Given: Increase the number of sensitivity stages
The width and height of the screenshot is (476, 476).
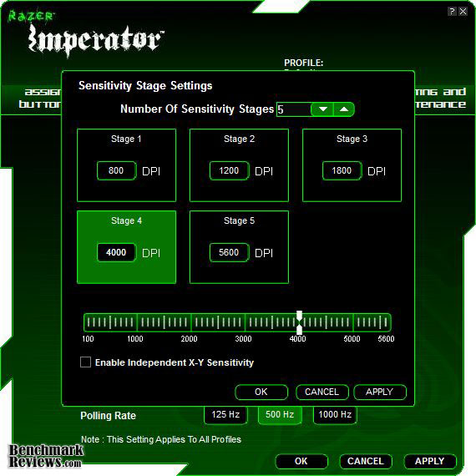Looking at the screenshot, I should click(344, 109).
